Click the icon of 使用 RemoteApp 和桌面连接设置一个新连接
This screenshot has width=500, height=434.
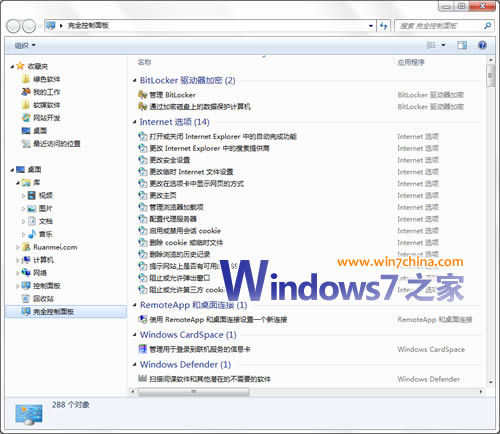(x=142, y=319)
